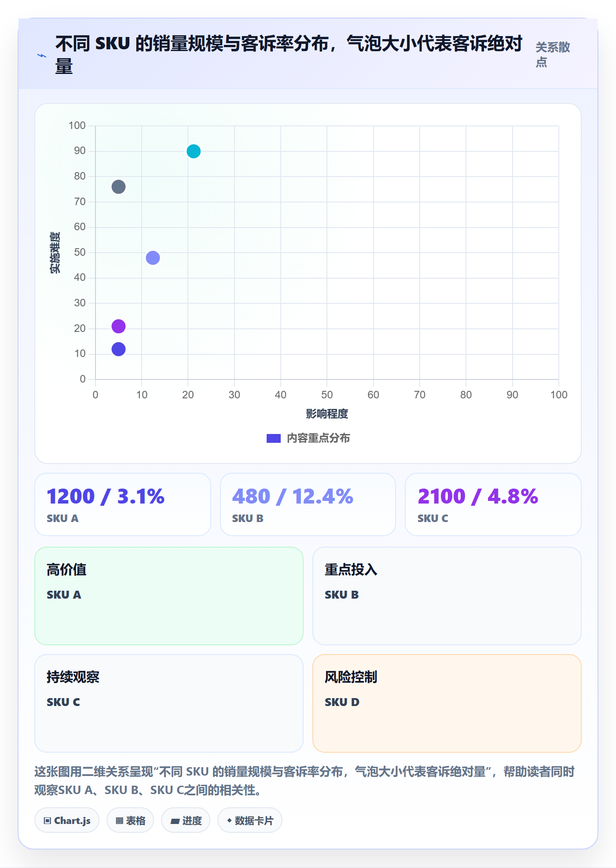Click the SKU A label under 1200 / 3.1%

pyautogui.click(x=63, y=519)
